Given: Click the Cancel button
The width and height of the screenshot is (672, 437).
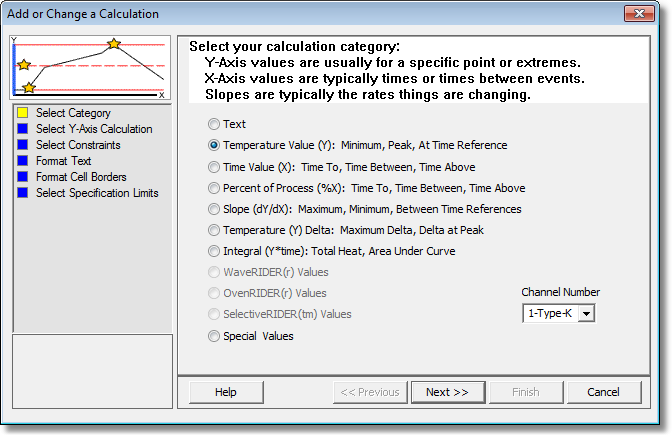Looking at the screenshot, I should pyautogui.click(x=603, y=392).
